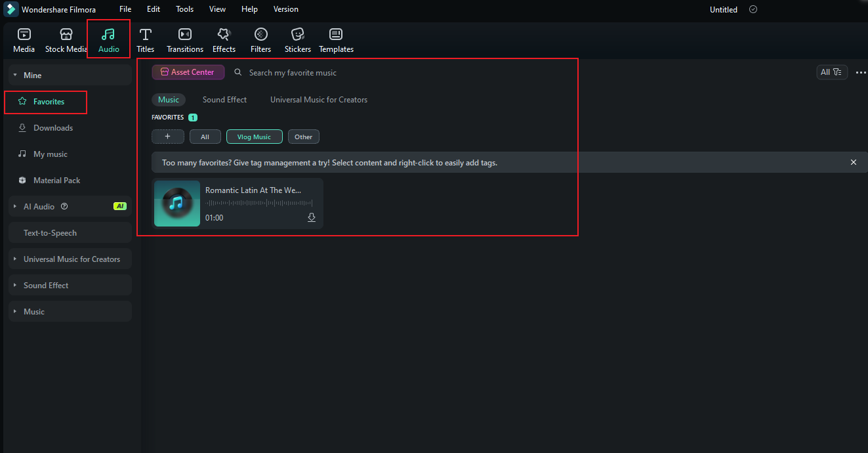This screenshot has height=453, width=868.
Task: Click the Romantic Latin track waveform
Action: 259,204
